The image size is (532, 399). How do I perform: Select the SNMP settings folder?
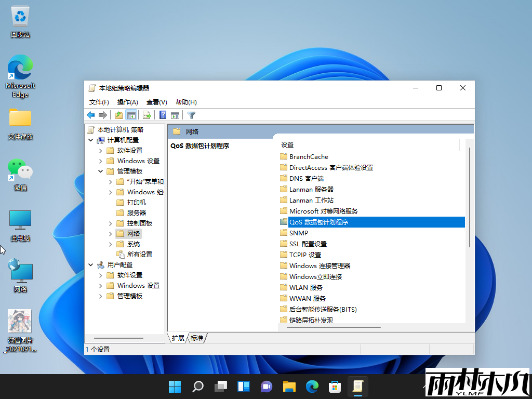tap(299, 233)
